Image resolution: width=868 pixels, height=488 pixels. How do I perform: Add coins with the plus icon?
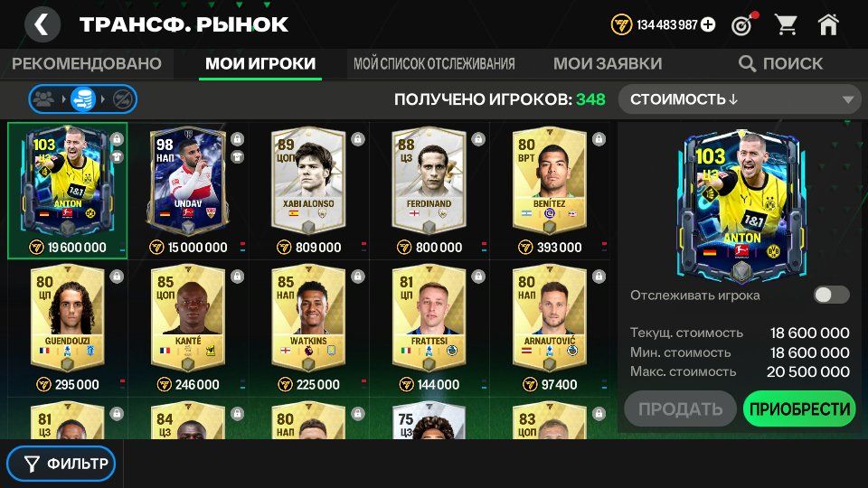click(x=707, y=25)
